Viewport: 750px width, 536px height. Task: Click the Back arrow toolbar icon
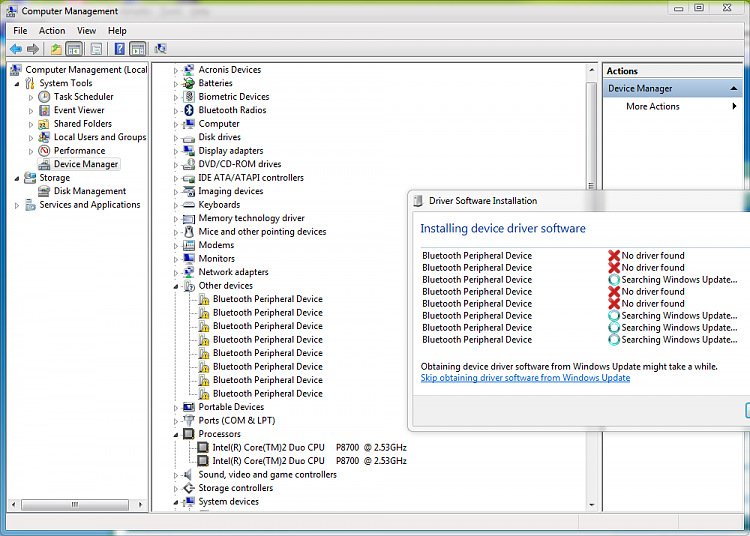point(16,49)
